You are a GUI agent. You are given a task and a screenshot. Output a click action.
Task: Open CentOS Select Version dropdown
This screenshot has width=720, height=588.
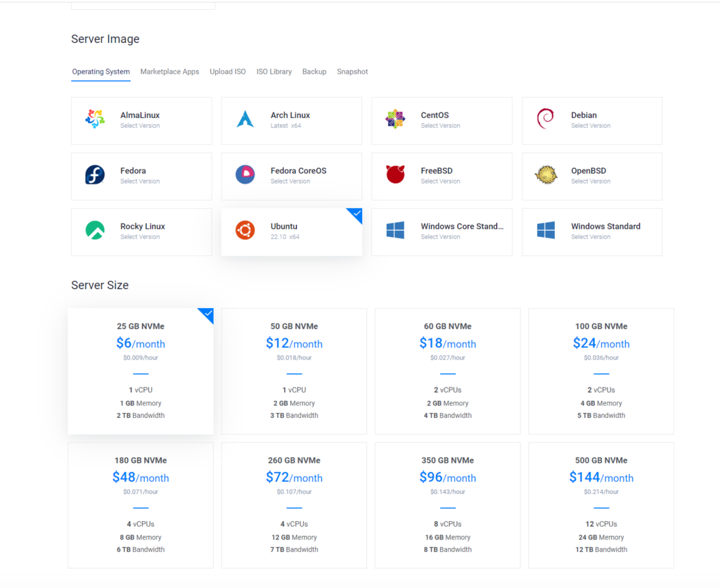pos(440,126)
